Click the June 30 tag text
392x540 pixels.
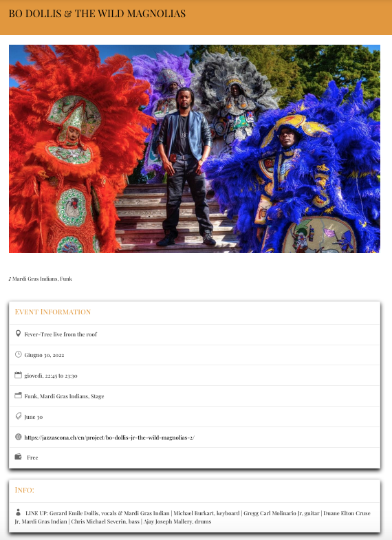34,417
